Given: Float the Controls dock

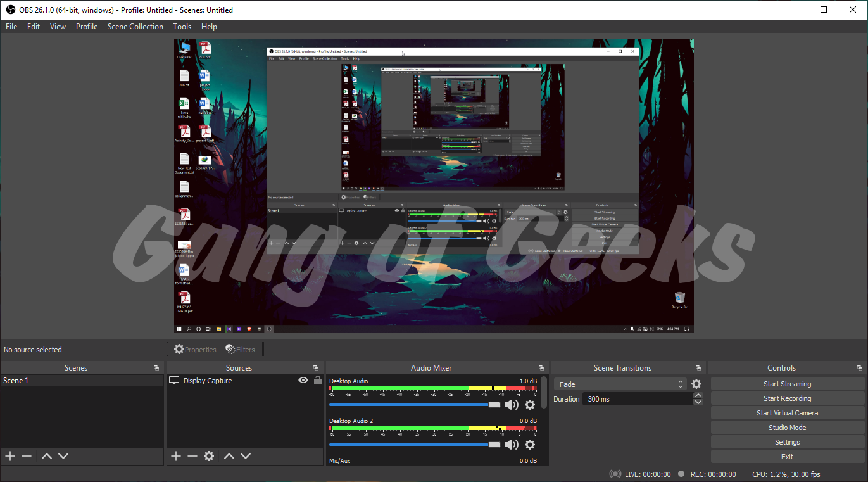Looking at the screenshot, I should tap(859, 368).
